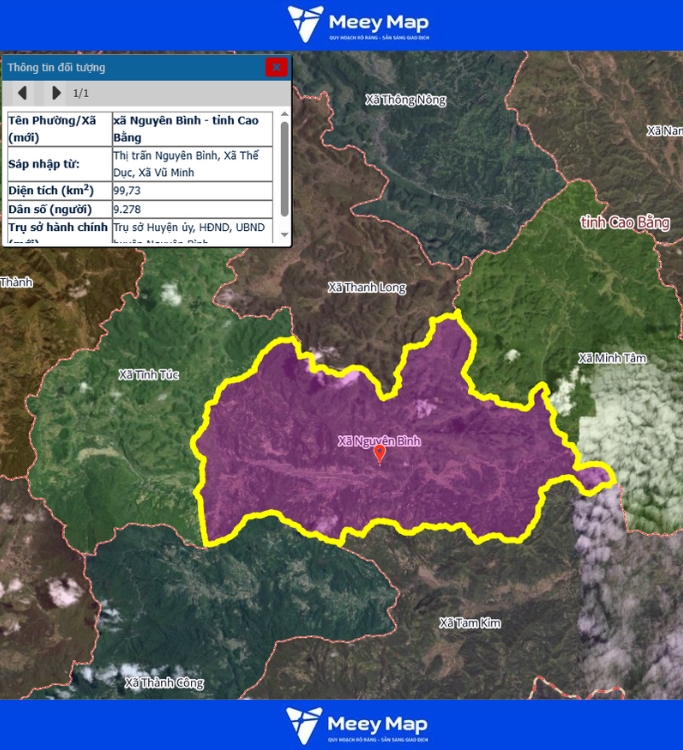Click the Xã Thông Nông map label
Image resolution: width=683 pixels, height=750 pixels.
(x=405, y=100)
